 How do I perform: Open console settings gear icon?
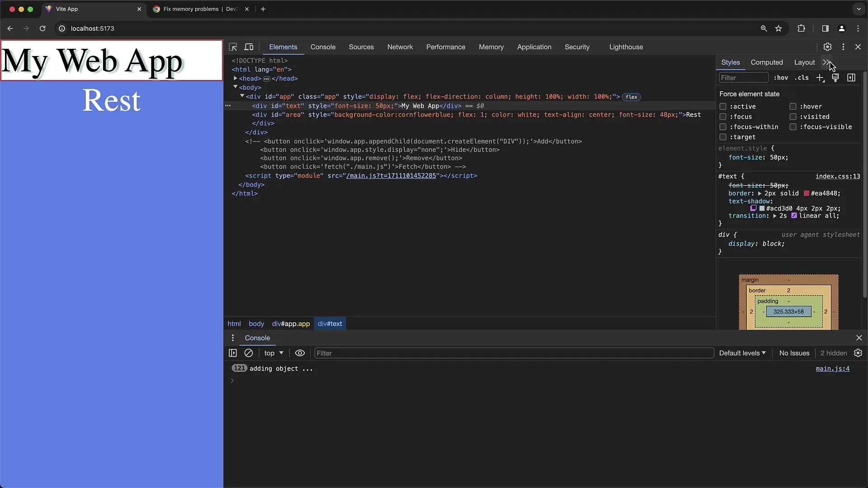point(858,353)
